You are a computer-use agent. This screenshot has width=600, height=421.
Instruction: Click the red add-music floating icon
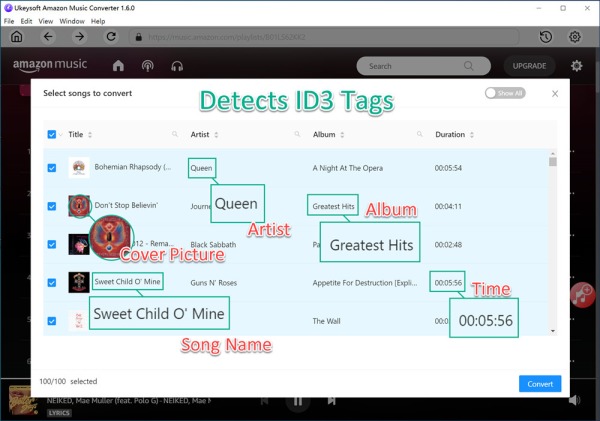click(582, 295)
